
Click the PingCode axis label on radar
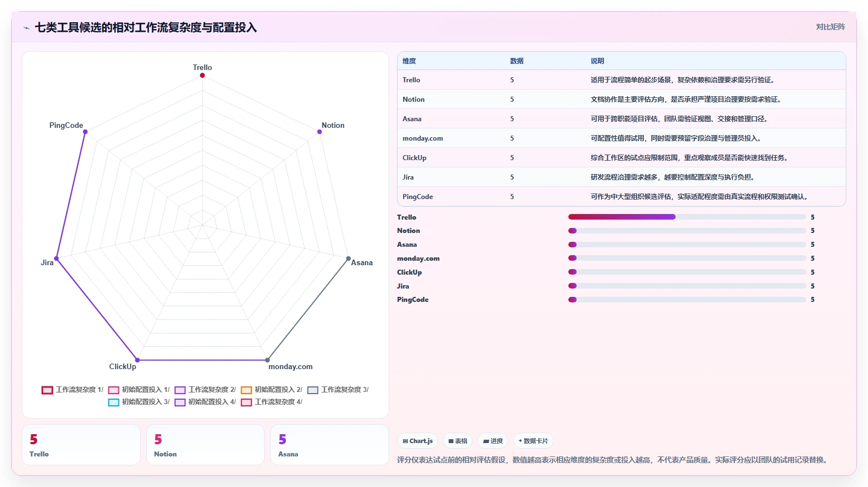(66, 125)
